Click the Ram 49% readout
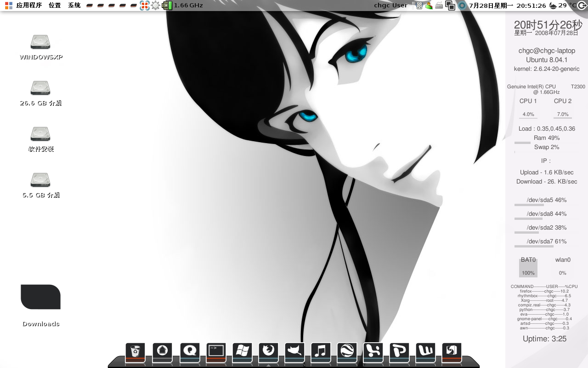588x368 pixels. point(547,138)
